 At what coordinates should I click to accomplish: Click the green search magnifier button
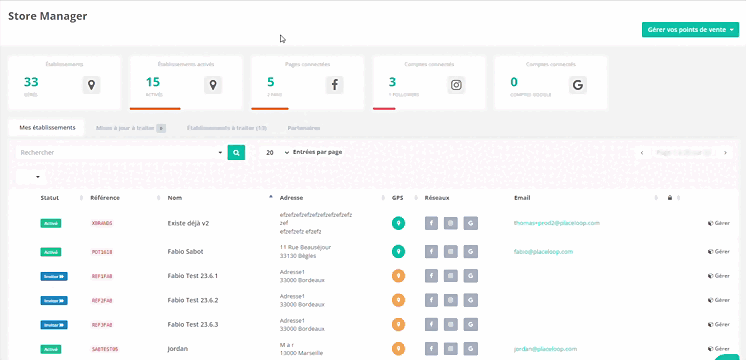click(236, 153)
